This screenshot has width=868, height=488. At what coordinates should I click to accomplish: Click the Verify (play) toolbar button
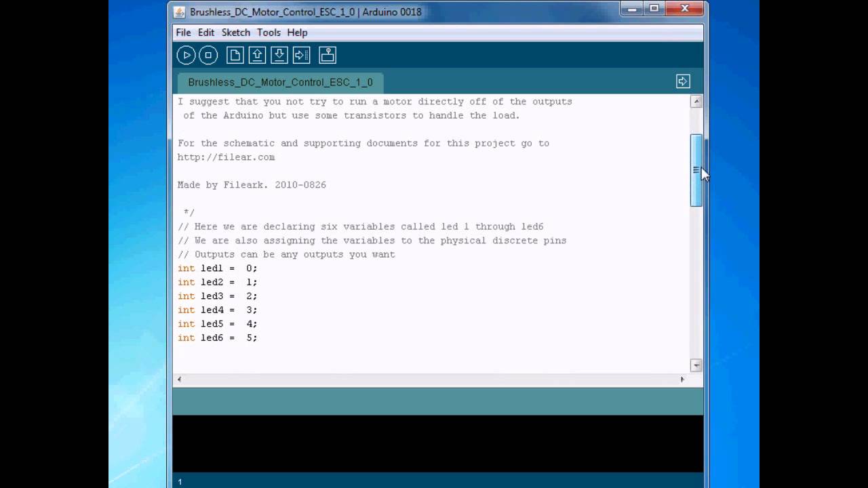point(186,56)
